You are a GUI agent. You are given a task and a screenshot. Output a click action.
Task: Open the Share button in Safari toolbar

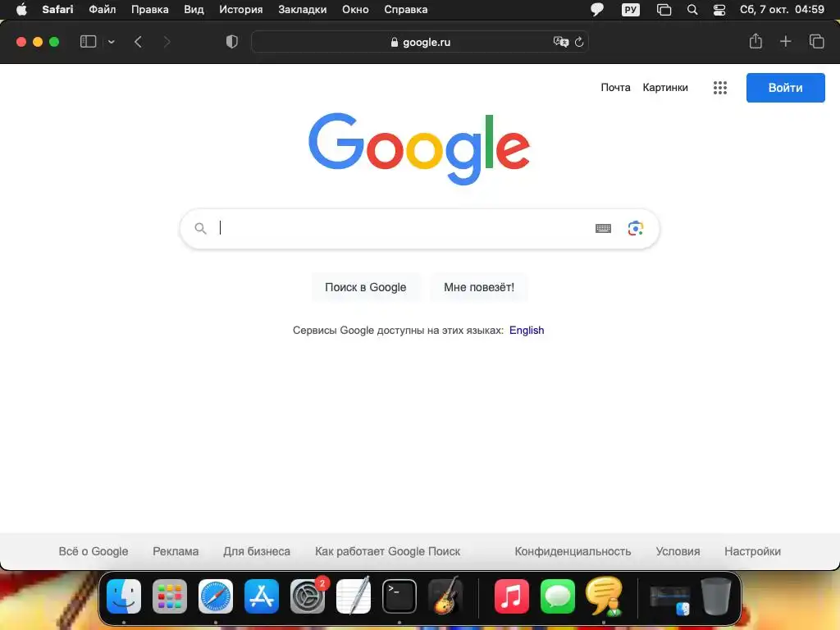coord(756,41)
